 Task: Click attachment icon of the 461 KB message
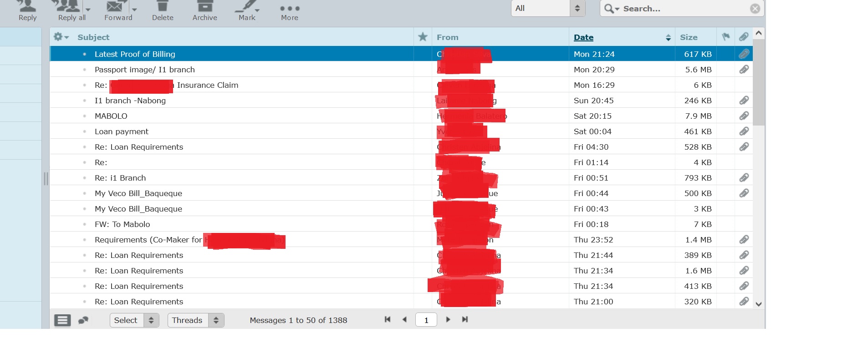point(744,131)
